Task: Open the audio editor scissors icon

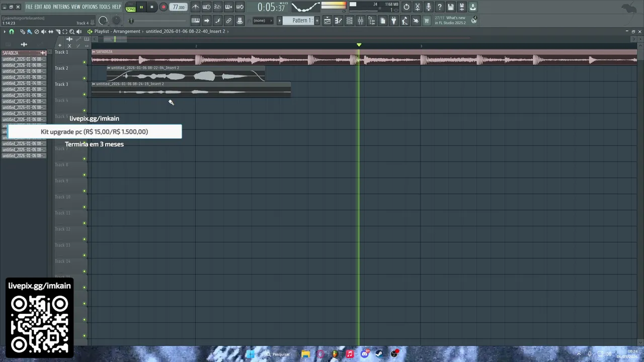Action: pos(417,7)
